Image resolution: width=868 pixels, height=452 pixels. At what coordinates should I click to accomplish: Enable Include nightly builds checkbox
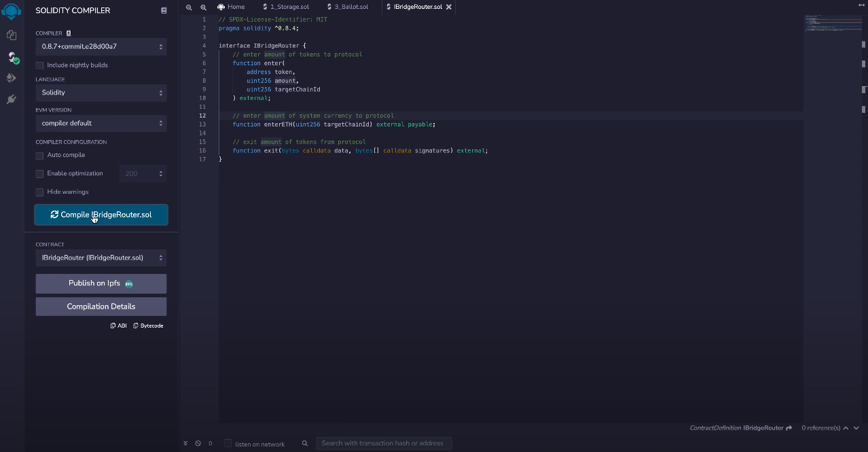[x=39, y=65]
